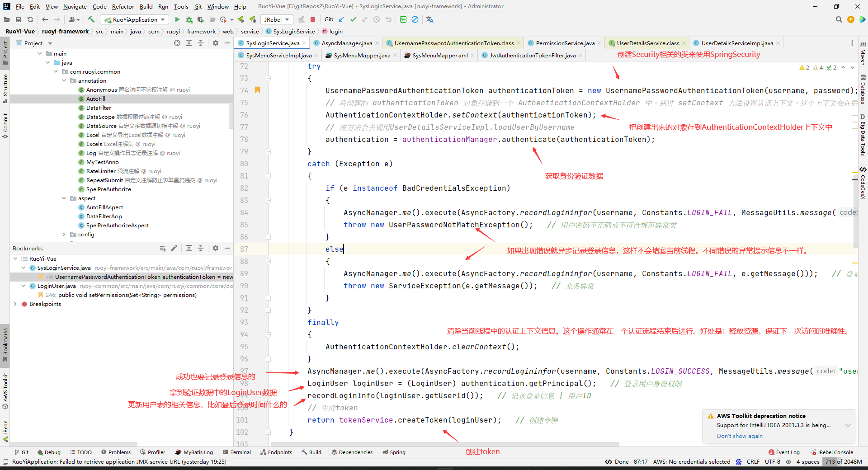
Task: Run RuoYiApplication with the green play icon
Action: (x=177, y=19)
